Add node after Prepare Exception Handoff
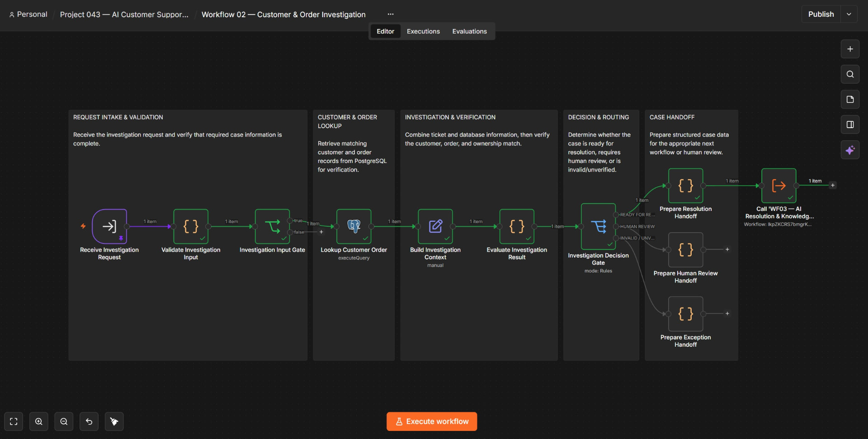 [727, 314]
